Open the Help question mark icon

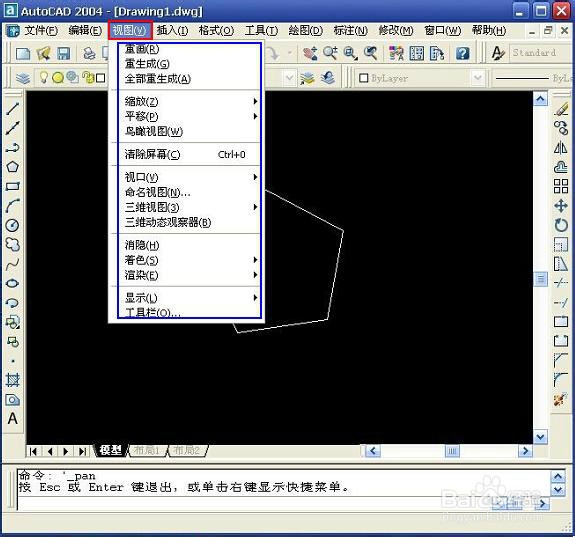pyautogui.click(x=463, y=54)
